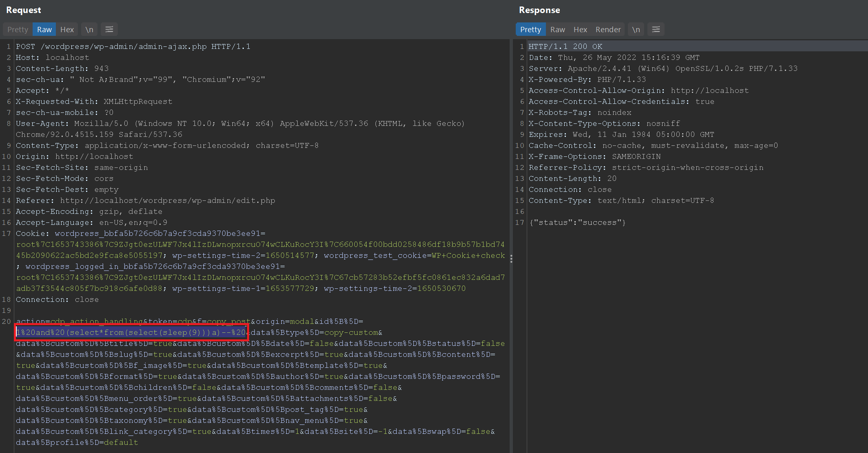
Task: Click the Host: localhost header
Action: point(53,57)
